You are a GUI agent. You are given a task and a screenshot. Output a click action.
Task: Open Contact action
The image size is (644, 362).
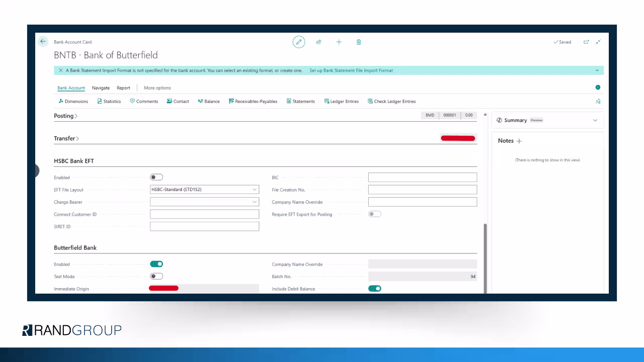[178, 101]
